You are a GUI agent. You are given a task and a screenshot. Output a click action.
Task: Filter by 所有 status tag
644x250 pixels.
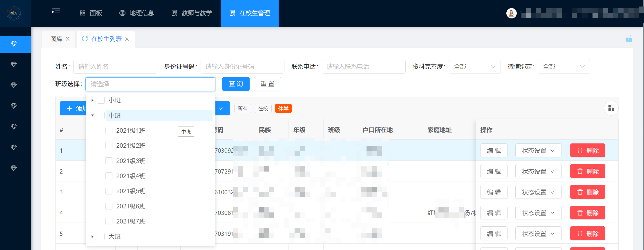tap(242, 109)
